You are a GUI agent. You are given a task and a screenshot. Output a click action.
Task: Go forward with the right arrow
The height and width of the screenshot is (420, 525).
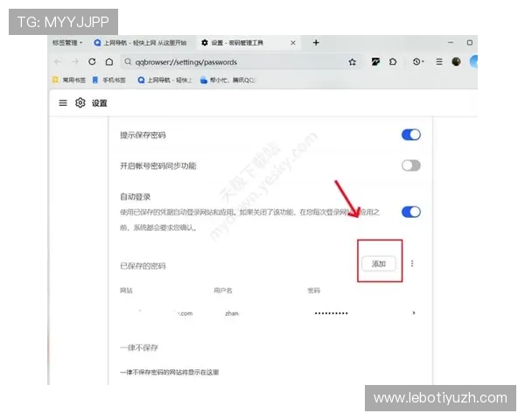tap(75, 61)
